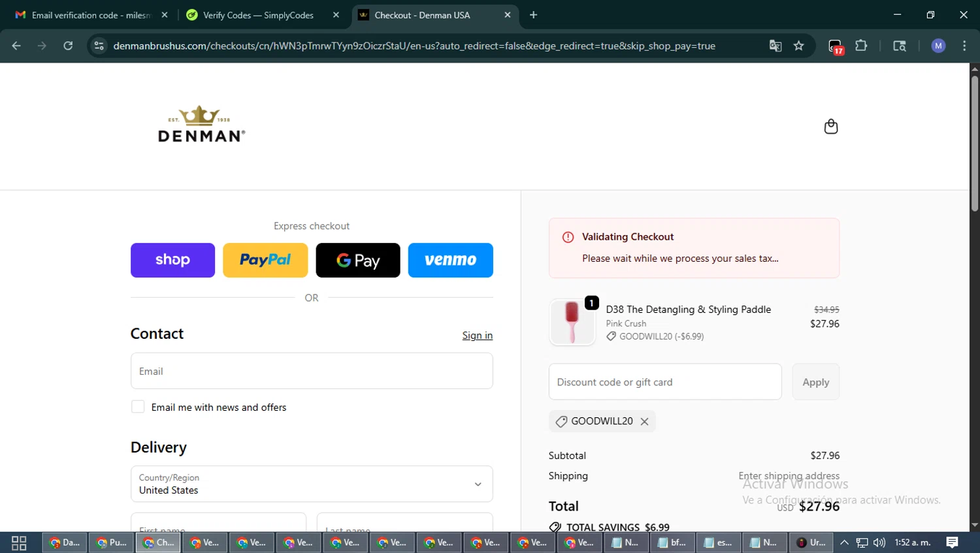Open a new browser tab
The width and height of the screenshot is (980, 553).
click(x=533, y=15)
